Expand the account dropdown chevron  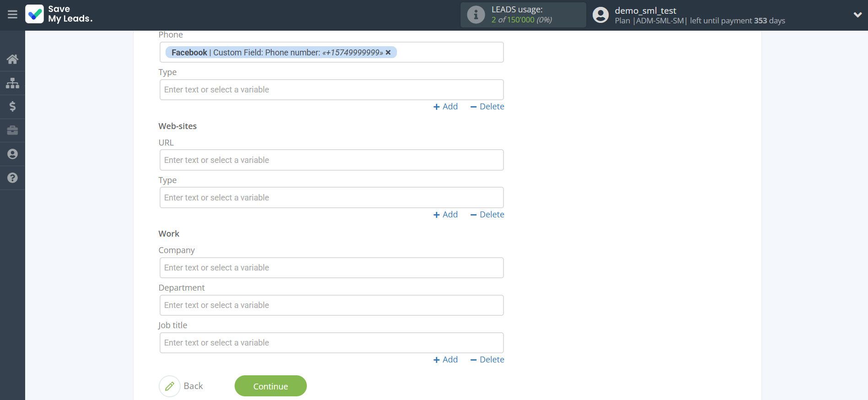click(x=857, y=15)
